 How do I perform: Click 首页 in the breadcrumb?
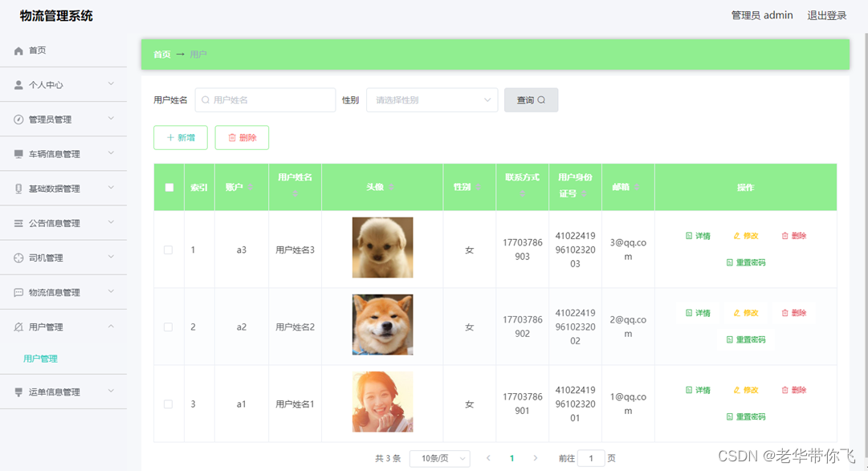161,55
